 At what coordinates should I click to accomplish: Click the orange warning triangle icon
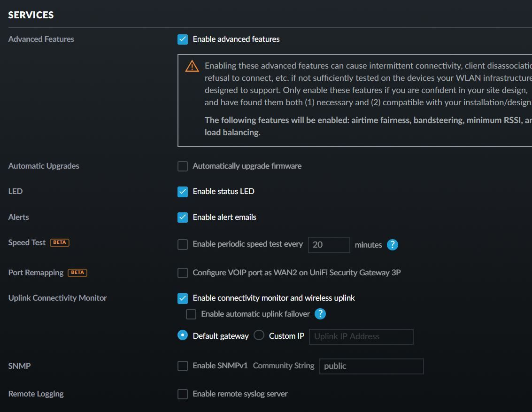point(192,66)
